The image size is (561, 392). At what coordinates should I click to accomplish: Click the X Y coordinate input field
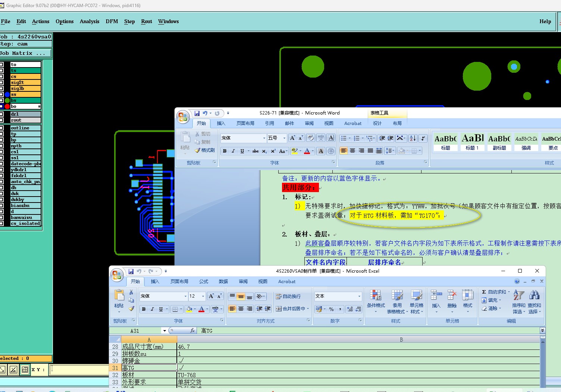(x=79, y=370)
